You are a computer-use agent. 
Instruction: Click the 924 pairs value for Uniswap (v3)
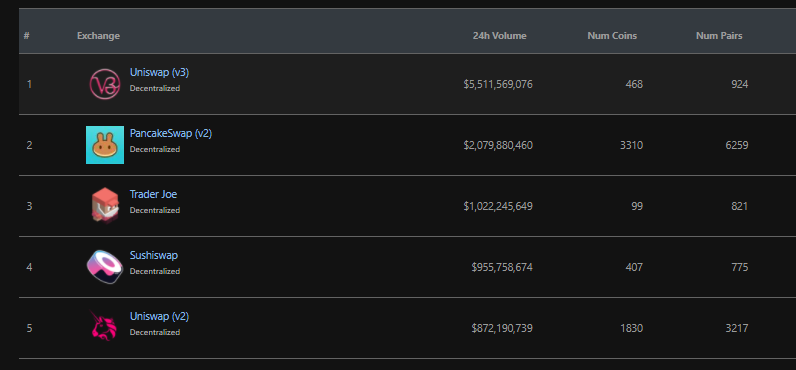pos(740,84)
